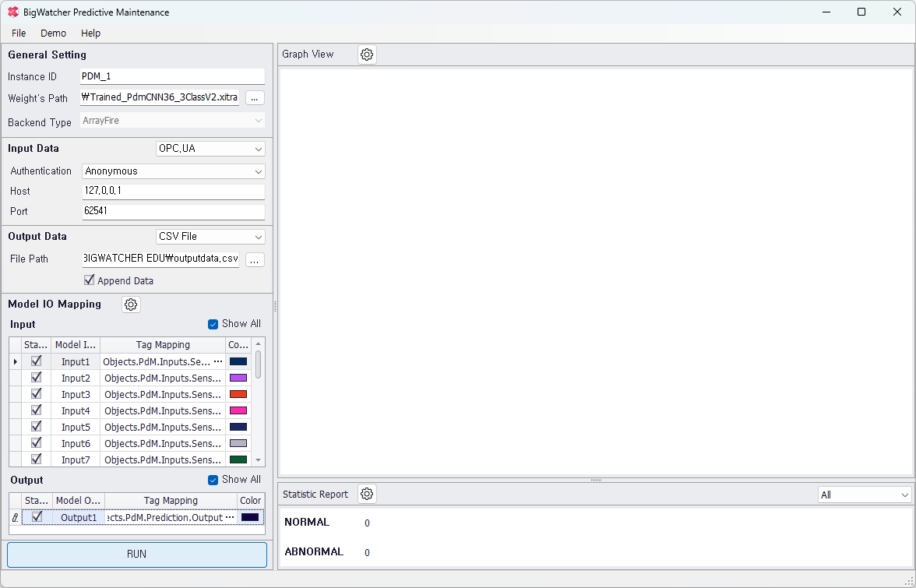Uncheck Show All for Output section
Viewport: 916px width, 588px height.
213,480
